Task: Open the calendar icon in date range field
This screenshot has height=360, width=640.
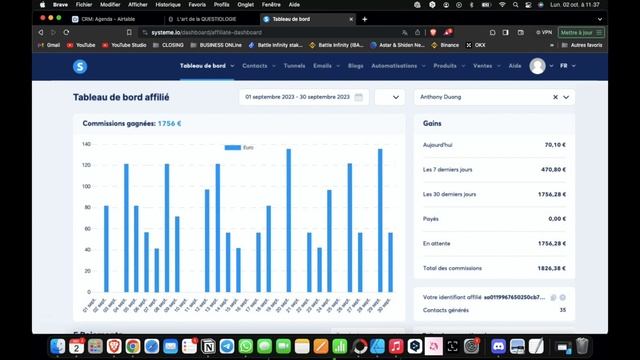Action: 358,97
